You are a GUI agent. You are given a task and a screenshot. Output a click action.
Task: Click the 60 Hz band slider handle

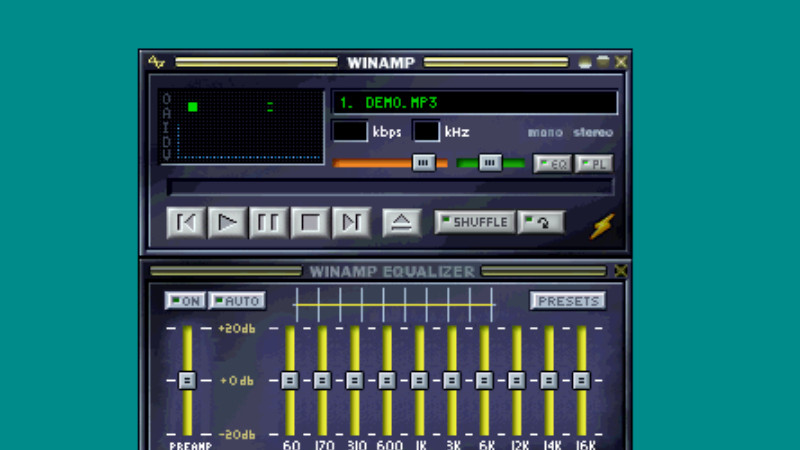[x=290, y=380]
